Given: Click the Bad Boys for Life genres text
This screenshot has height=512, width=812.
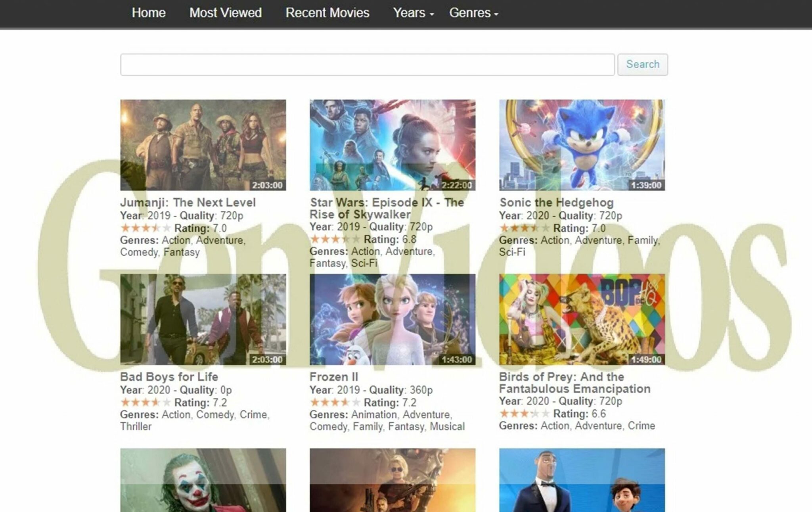Looking at the screenshot, I should click(195, 420).
